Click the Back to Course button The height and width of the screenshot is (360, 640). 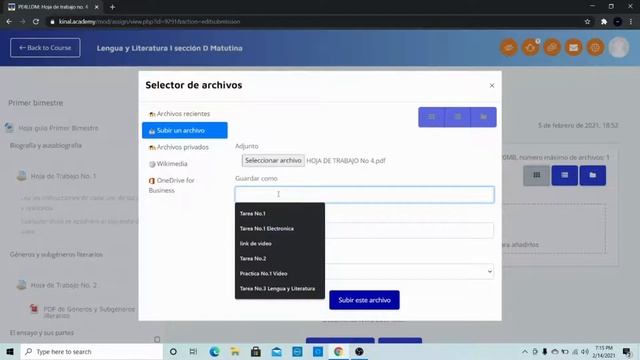tap(45, 48)
